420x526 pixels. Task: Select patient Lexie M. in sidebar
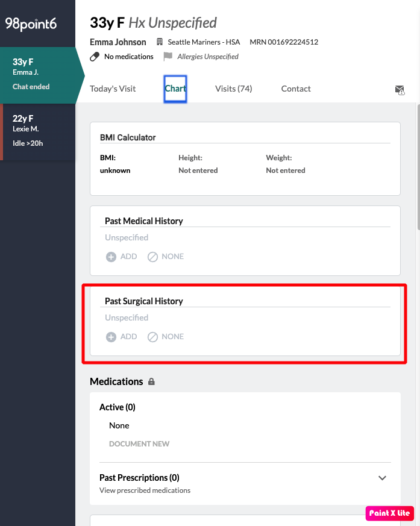[37, 131]
